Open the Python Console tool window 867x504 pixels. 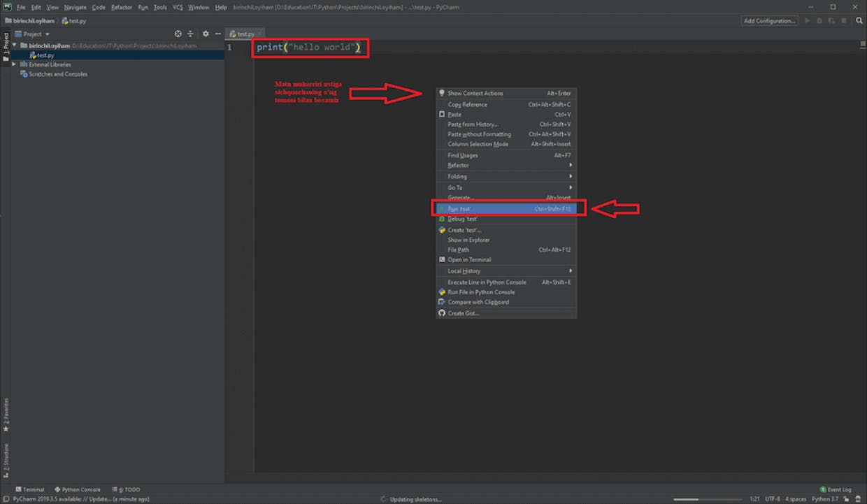(x=77, y=489)
